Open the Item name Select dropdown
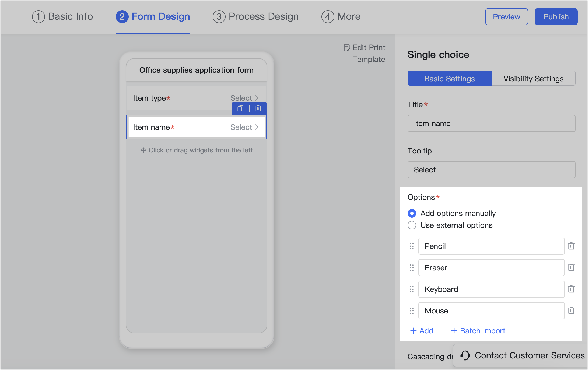588x370 pixels. (x=244, y=127)
